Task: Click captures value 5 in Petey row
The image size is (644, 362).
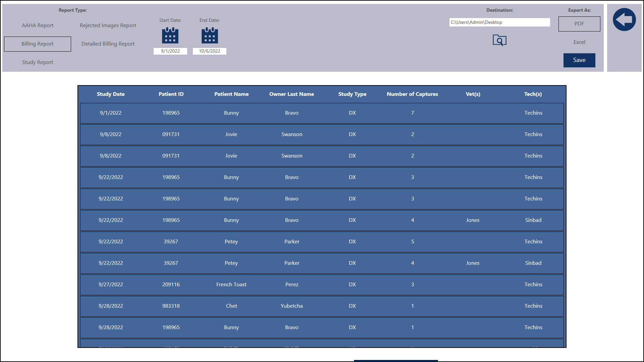Action: point(413,242)
